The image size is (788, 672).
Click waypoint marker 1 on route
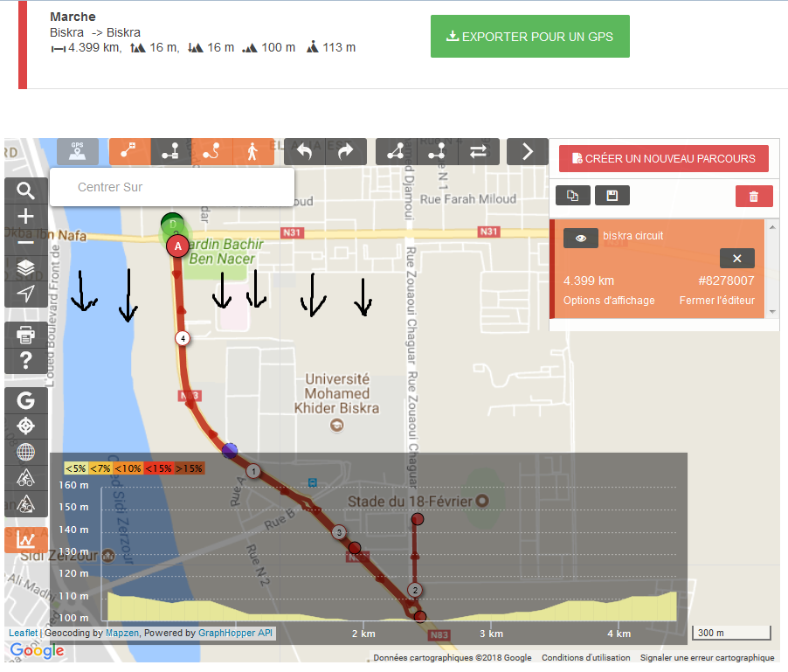tap(253, 471)
